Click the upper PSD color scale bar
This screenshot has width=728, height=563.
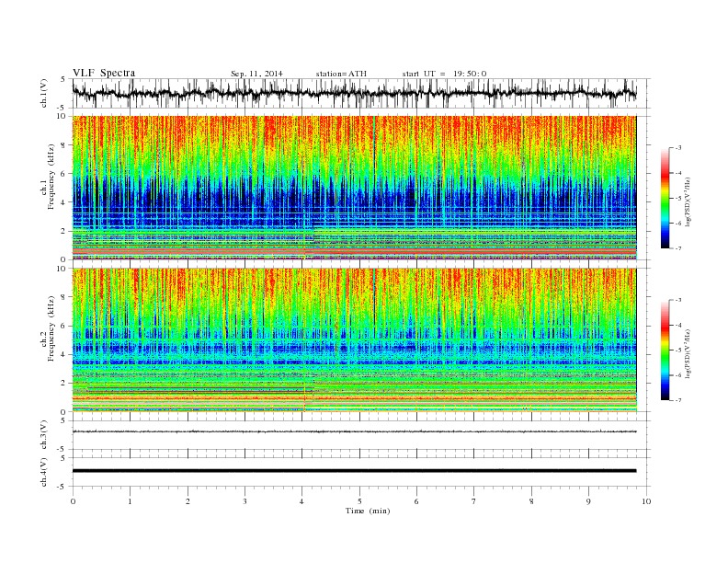pos(665,199)
